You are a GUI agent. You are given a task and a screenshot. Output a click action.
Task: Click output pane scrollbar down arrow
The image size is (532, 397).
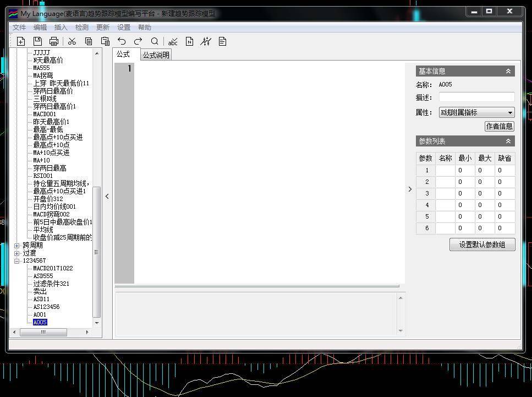[401, 331]
